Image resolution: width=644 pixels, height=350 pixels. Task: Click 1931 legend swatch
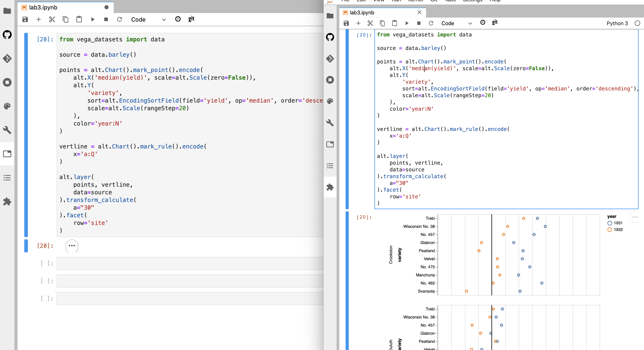coord(609,223)
